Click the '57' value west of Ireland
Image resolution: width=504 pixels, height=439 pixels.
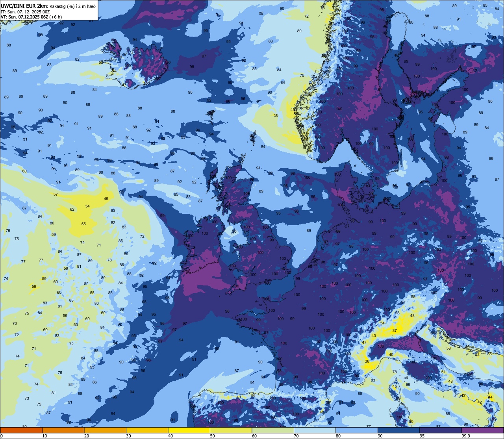[x=56, y=194]
